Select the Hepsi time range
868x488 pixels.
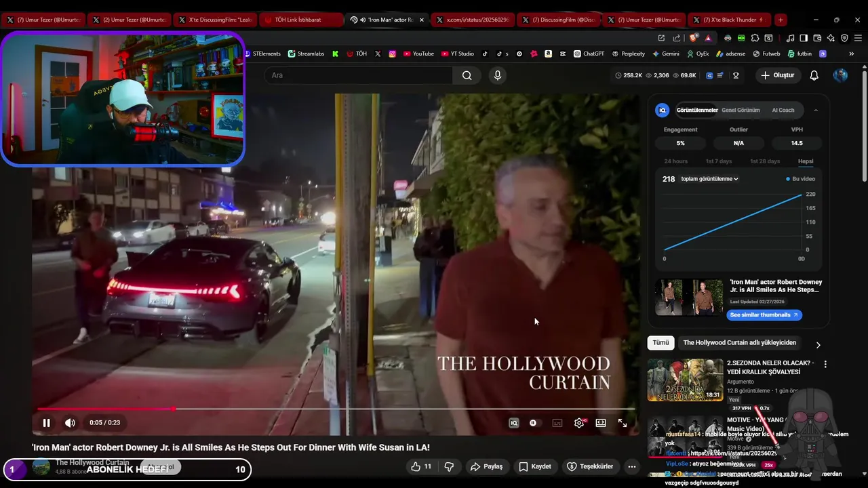pos(806,161)
